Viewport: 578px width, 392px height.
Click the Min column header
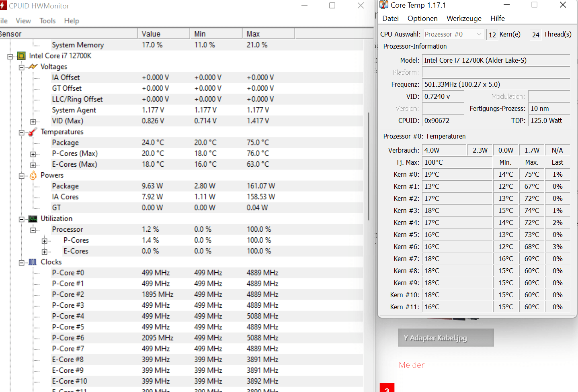click(216, 34)
